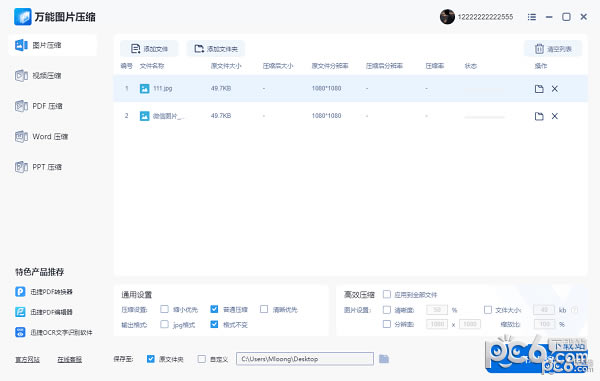Click the 清空列表 clear list button
This screenshot has height=381, width=600.
553,49
